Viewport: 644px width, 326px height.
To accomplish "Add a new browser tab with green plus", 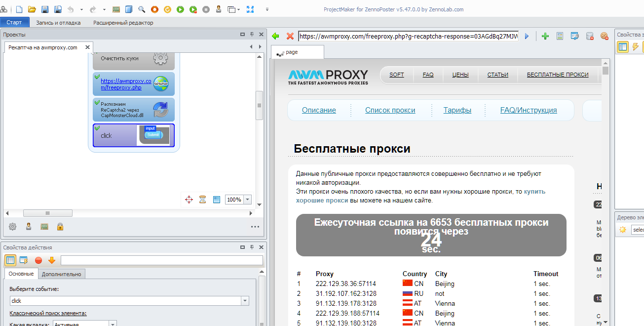I will 545,36.
